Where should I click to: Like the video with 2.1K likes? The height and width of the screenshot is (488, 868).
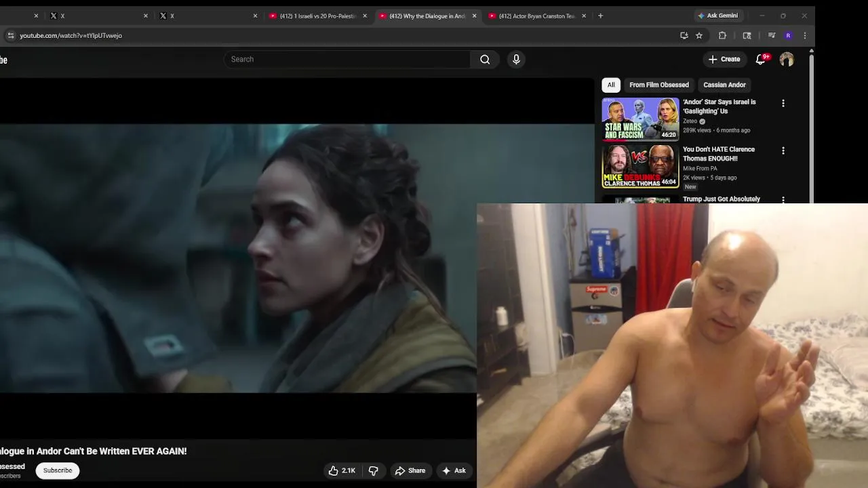(342, 470)
